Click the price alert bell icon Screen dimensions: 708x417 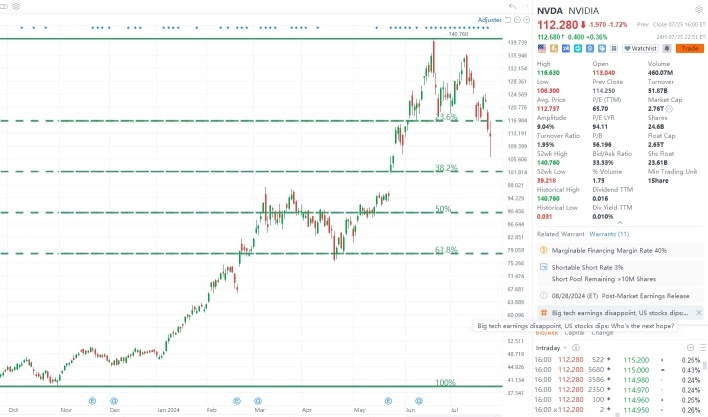pos(667,48)
